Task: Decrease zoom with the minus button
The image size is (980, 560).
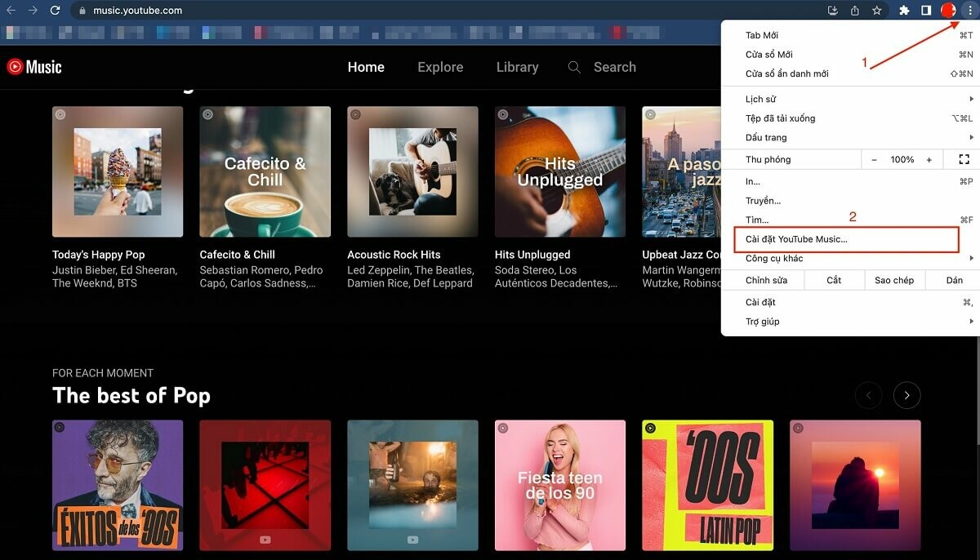Action: point(874,159)
